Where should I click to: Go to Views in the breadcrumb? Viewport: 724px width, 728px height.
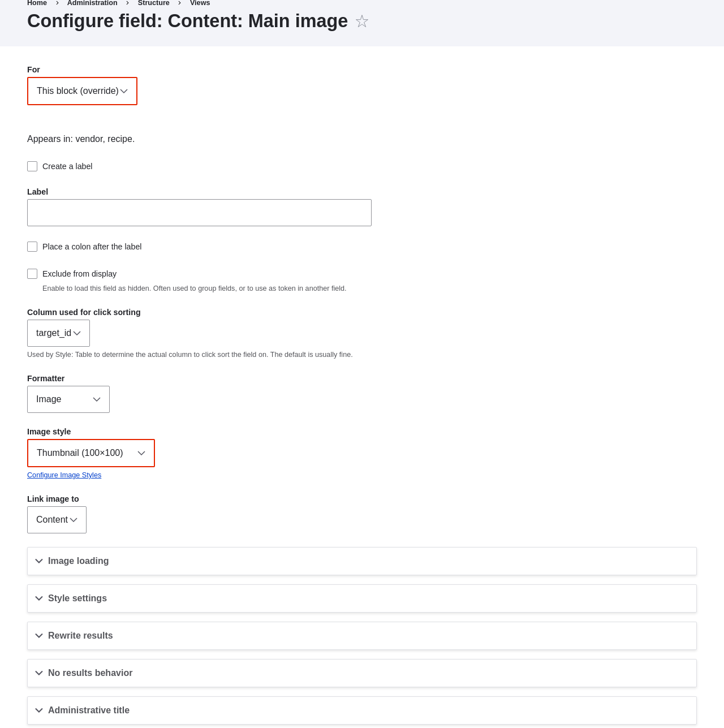click(x=200, y=3)
